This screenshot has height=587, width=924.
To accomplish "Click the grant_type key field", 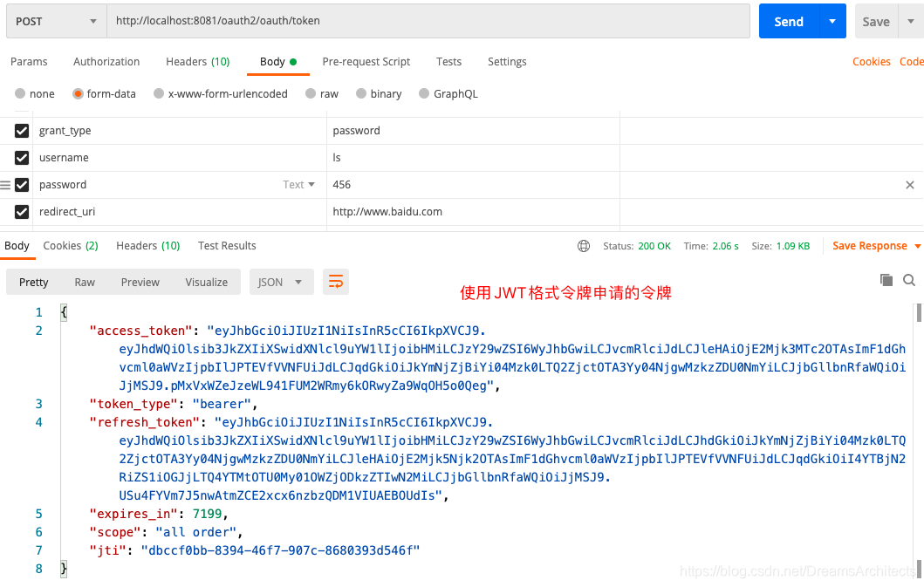I will [180, 131].
